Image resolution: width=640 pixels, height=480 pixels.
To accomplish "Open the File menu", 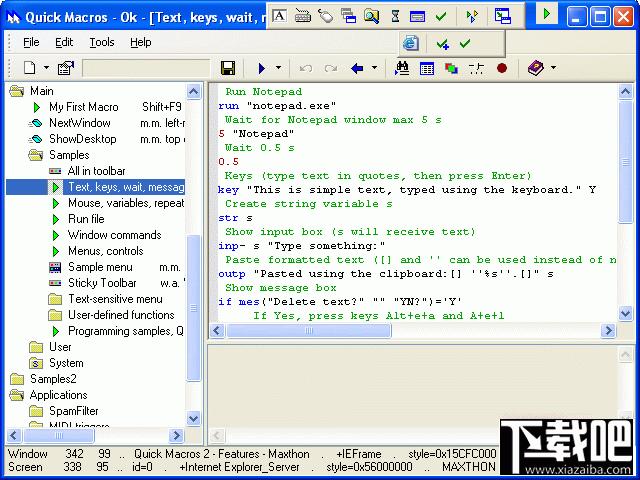I will pos(31,42).
